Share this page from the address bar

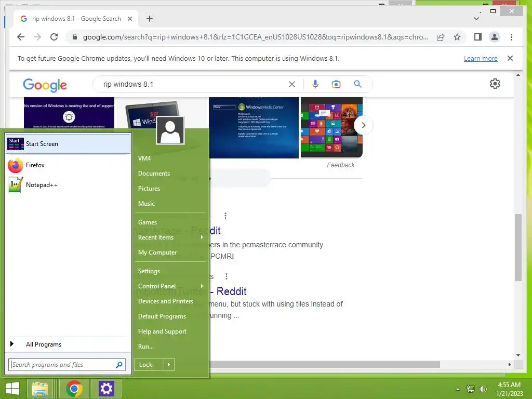point(441,37)
